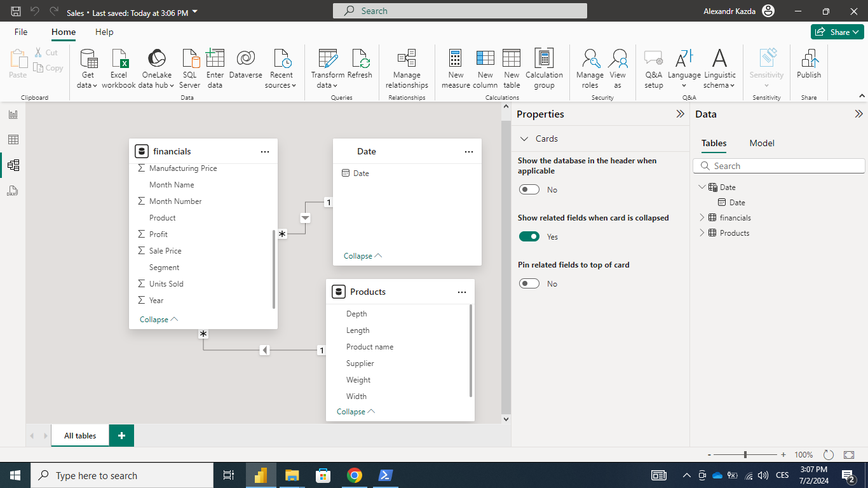868x488 pixels.
Task: Open Linguistic schema options
Action: pos(719,69)
